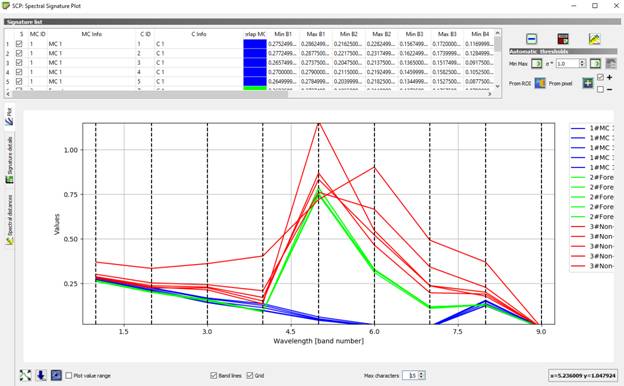Toggle checkbox for signature row 2
Viewport: 624px width, 386px height.
(x=19, y=53)
